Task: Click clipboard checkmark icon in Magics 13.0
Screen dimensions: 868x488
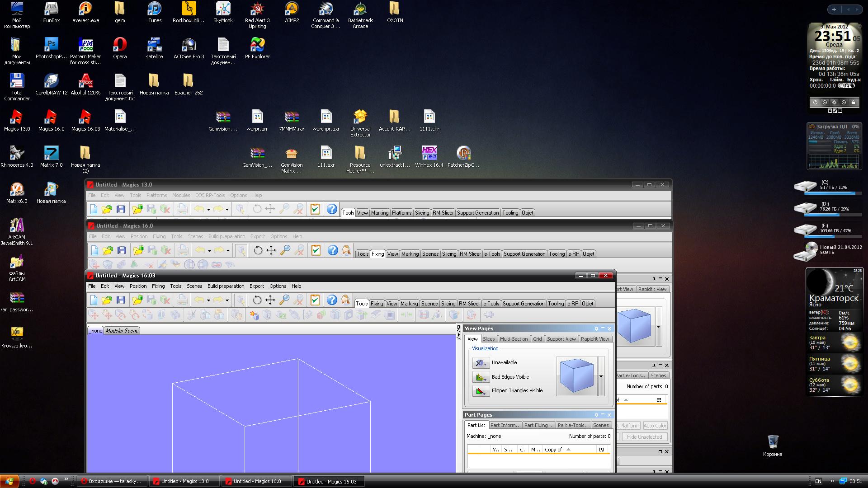Action: [315, 209]
